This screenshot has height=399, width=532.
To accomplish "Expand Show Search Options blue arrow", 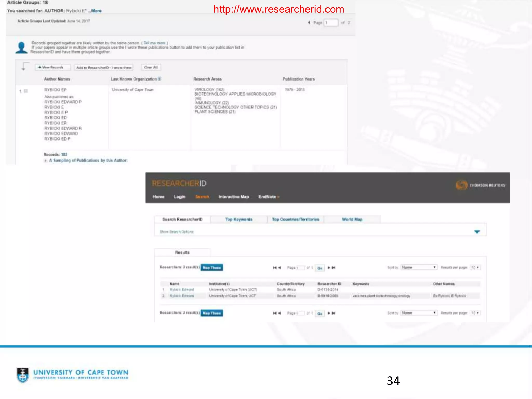I will tap(477, 232).
